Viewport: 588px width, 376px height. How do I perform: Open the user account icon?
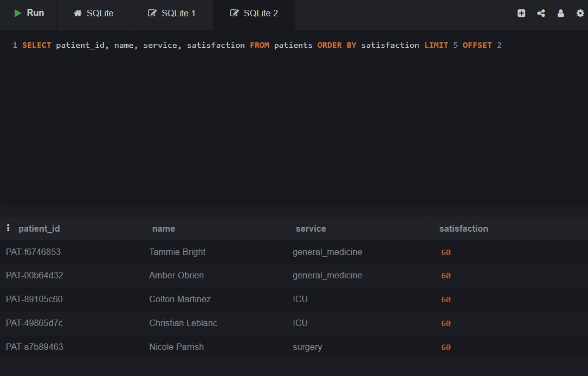click(560, 13)
